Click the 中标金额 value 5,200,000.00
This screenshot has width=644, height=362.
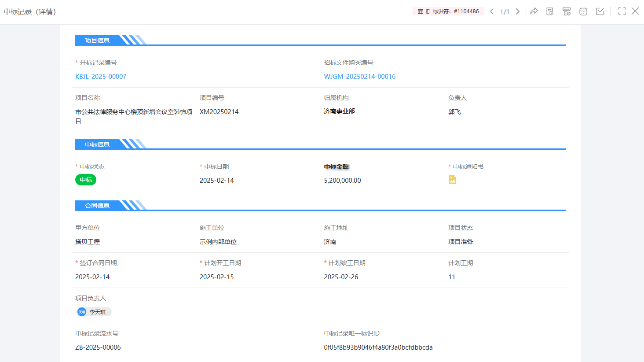[x=342, y=181]
